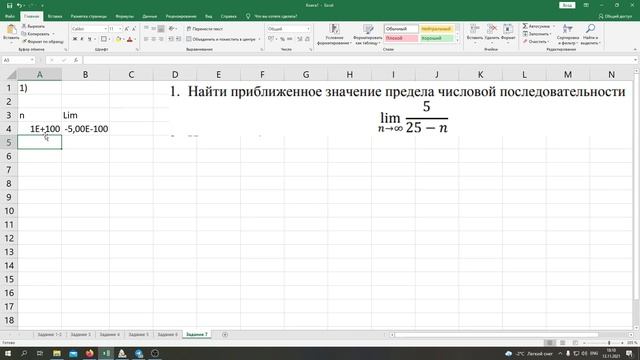This screenshot has height=360, width=640.
Task: Apply the Normal (Обычный) cell style
Action: 401,29
